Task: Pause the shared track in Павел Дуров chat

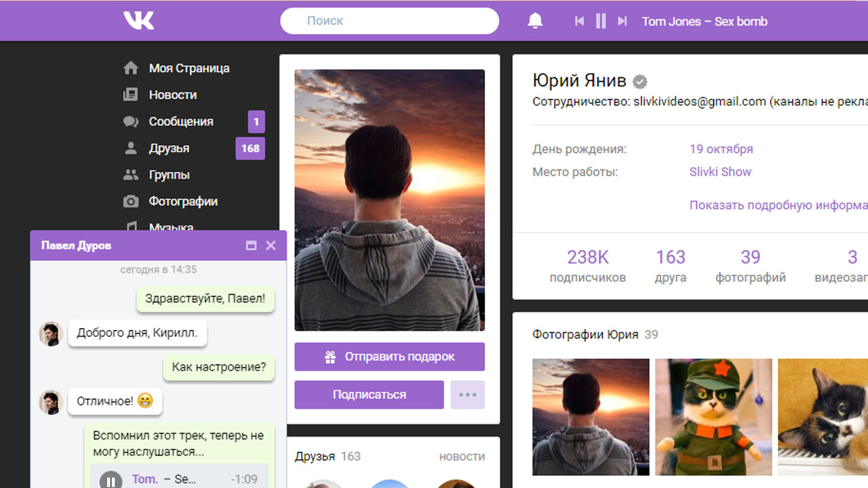Action: point(111,479)
